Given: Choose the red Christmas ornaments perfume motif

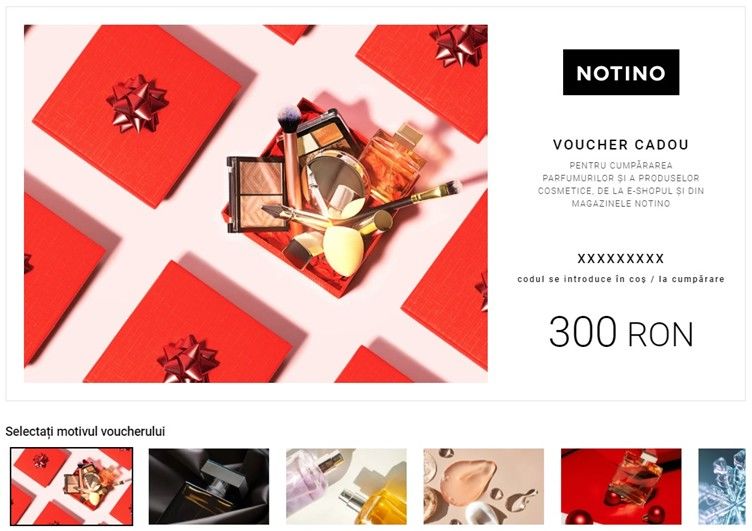Looking at the screenshot, I should pyautogui.click(x=621, y=486).
